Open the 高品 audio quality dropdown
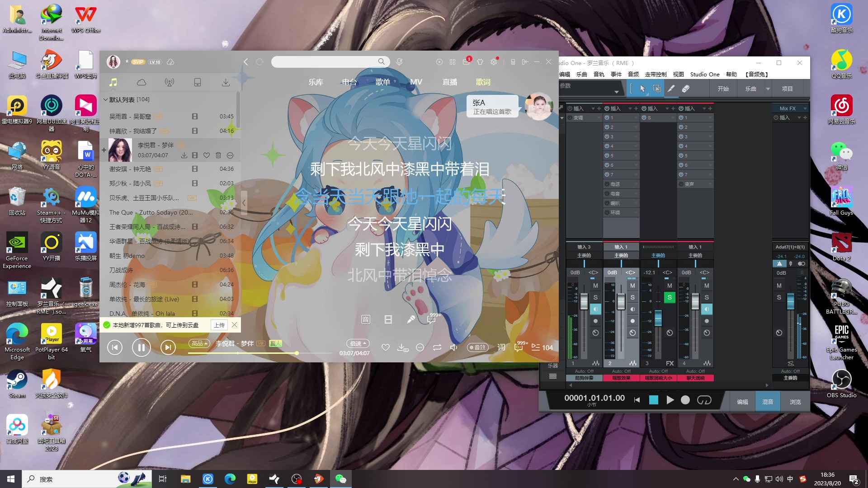The width and height of the screenshot is (868, 488). [x=199, y=343]
